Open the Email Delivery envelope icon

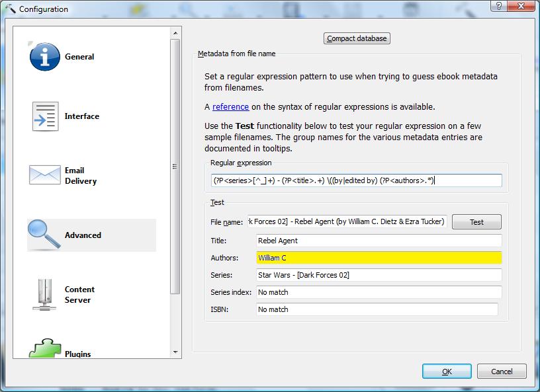(x=45, y=175)
